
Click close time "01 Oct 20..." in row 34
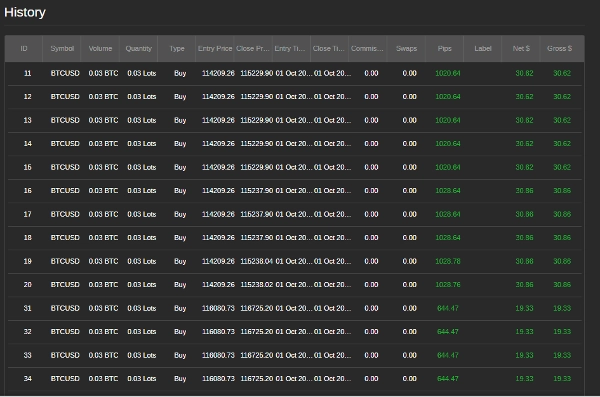click(x=332, y=379)
